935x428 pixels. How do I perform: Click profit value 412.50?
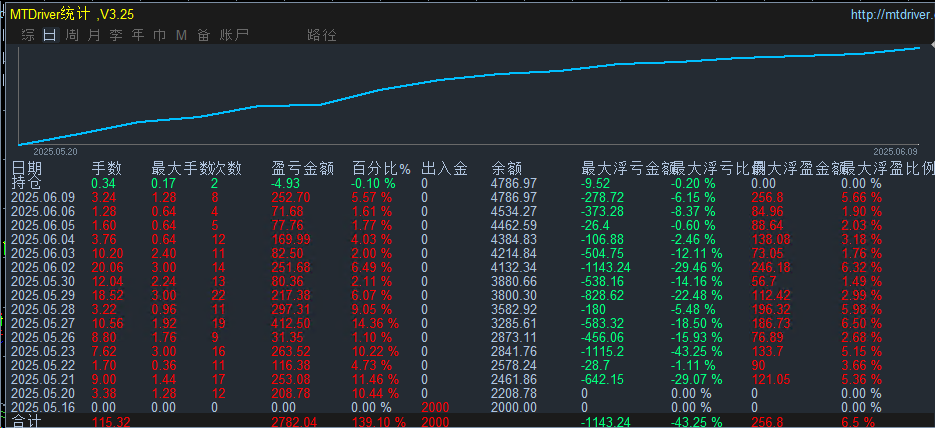[x=290, y=323]
